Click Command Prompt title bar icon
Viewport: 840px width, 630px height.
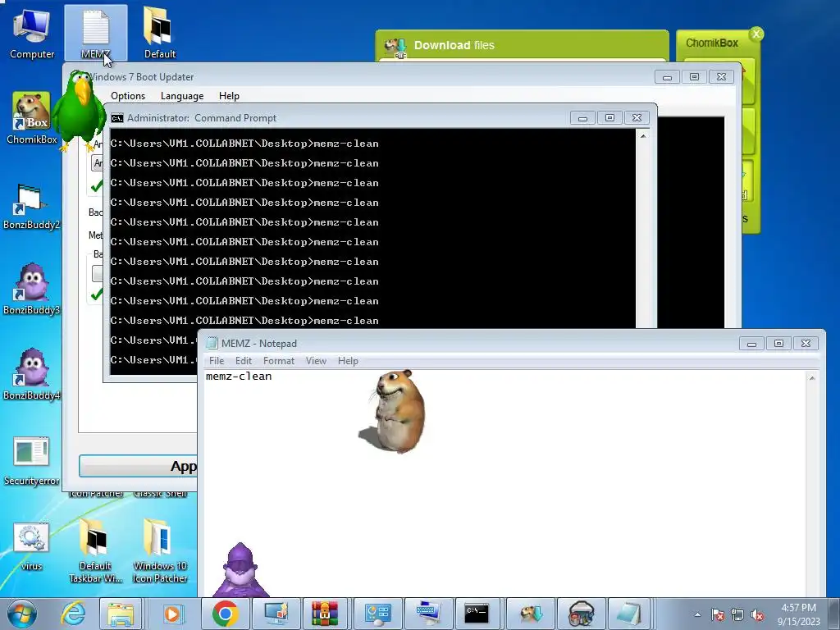(x=116, y=118)
